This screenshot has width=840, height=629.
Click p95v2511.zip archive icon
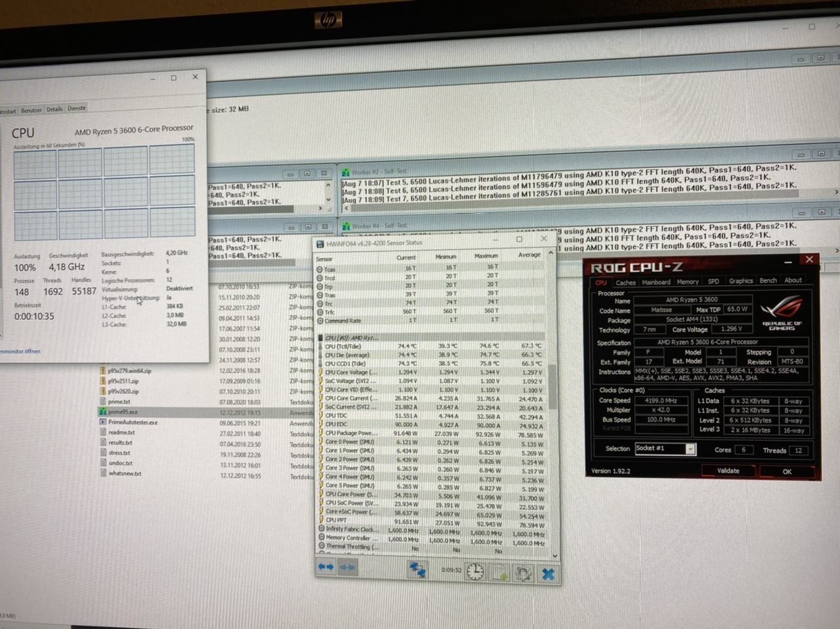coord(103,381)
